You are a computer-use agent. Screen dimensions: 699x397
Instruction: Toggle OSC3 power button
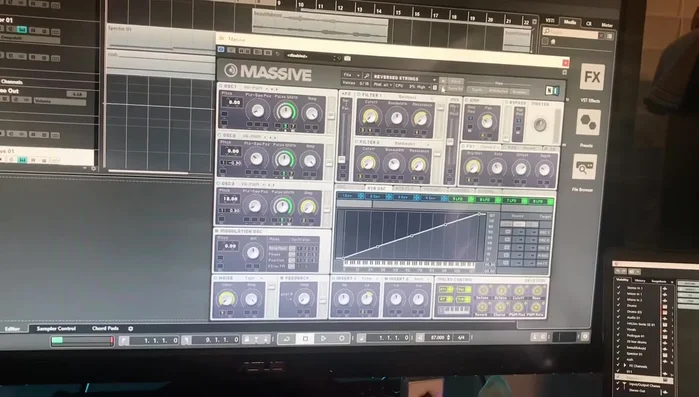tap(218, 183)
